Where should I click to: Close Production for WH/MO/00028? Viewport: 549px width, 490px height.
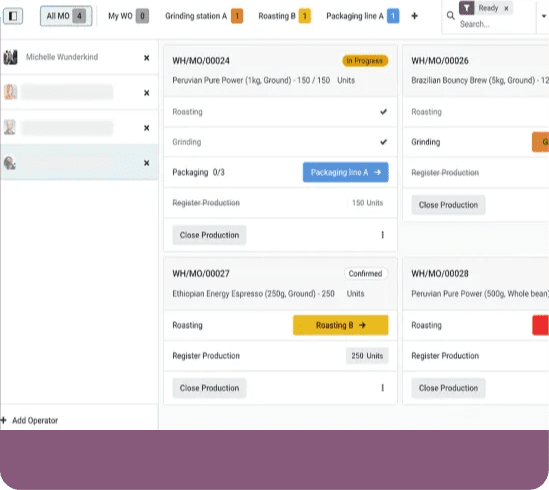449,388
